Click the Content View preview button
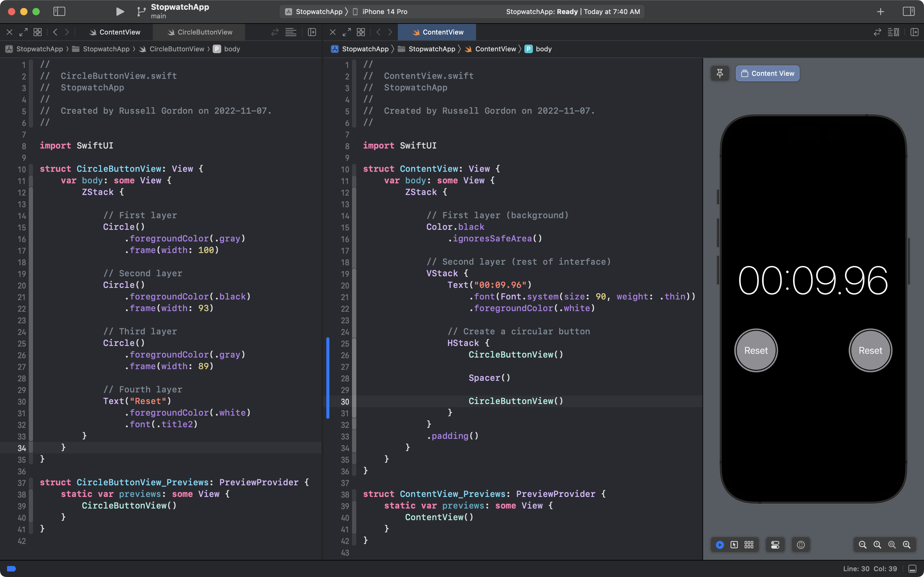The width and height of the screenshot is (924, 577). point(767,73)
